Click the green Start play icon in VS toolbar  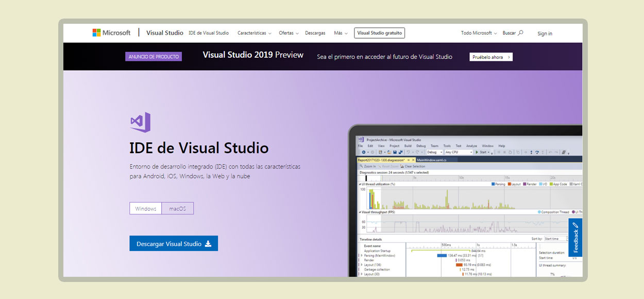pos(477,152)
